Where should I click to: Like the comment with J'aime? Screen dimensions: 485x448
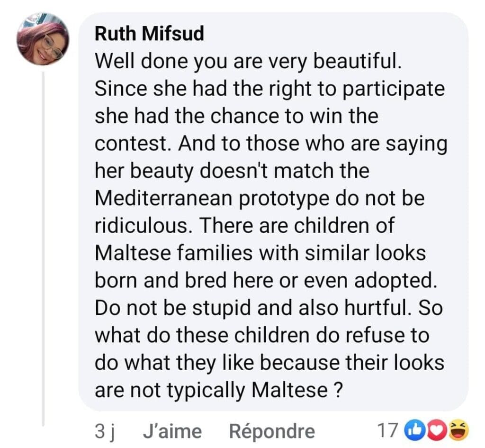click(x=172, y=431)
